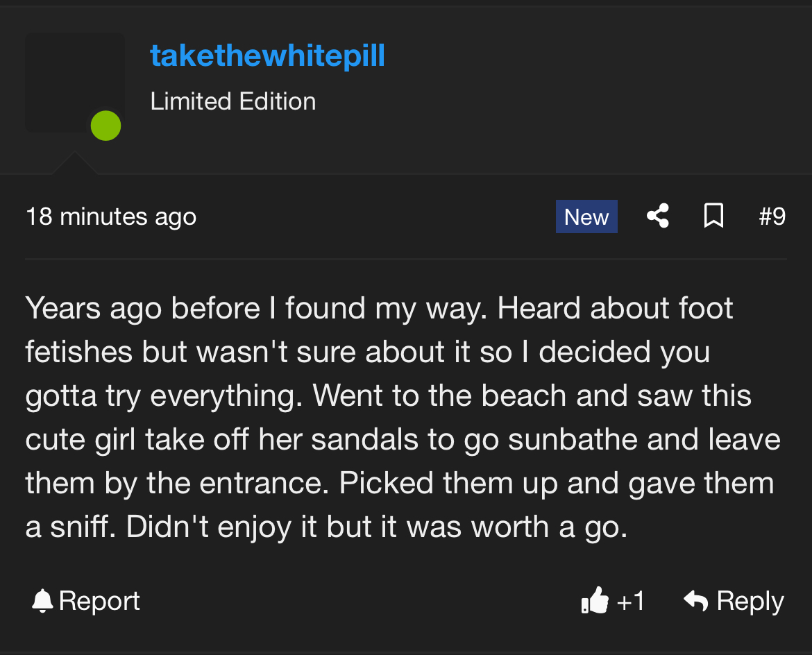Click the "Limited Edition" user title
This screenshot has width=812, height=655.
pos(232,102)
